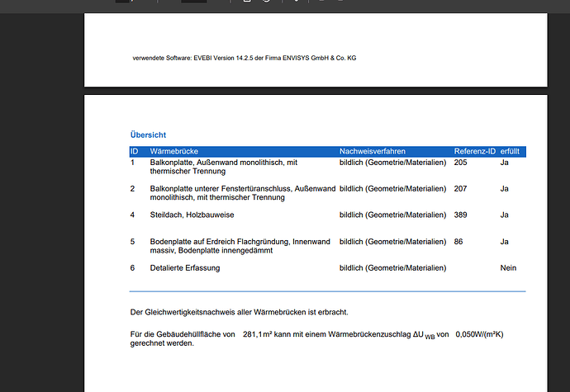Click the 'Steildach, Holzbauweise' entry
The image size is (570, 392).
pos(192,215)
